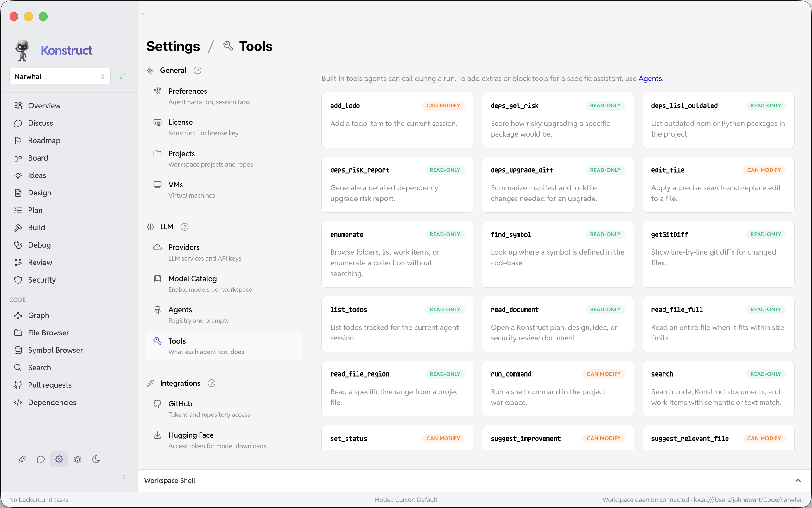Open the Narwhal workspace dropdown

coord(60,76)
